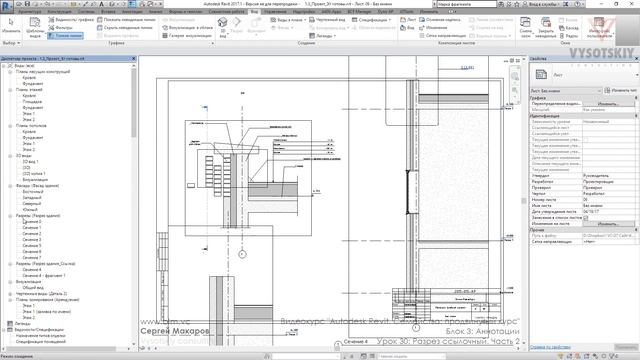Click Cascade (Каскад) windows tool
The width and height of the screenshot is (640, 360).
click(x=569, y=28)
